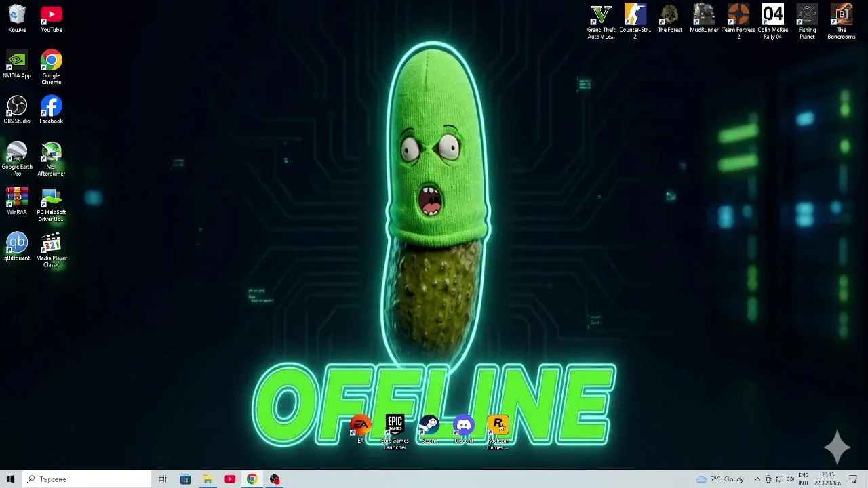The width and height of the screenshot is (868, 488).
Task: Open the network status tray icon
Action: tap(779, 479)
